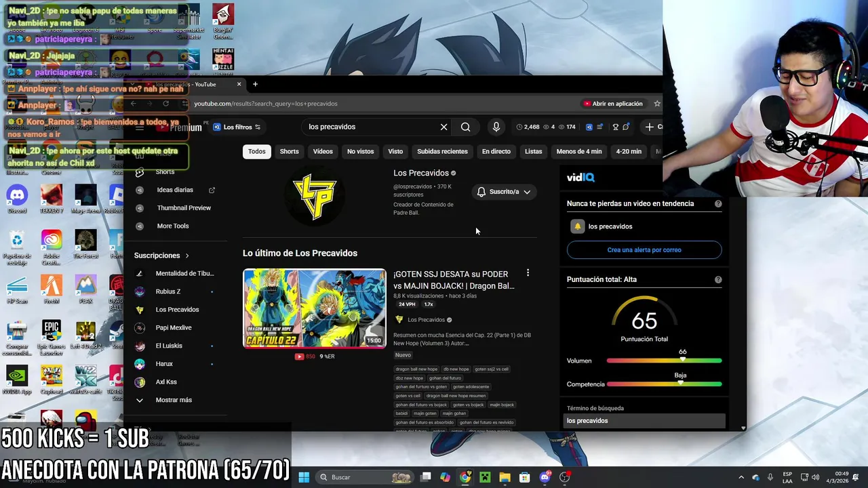Select the Menos de 4 min chip

(x=579, y=151)
